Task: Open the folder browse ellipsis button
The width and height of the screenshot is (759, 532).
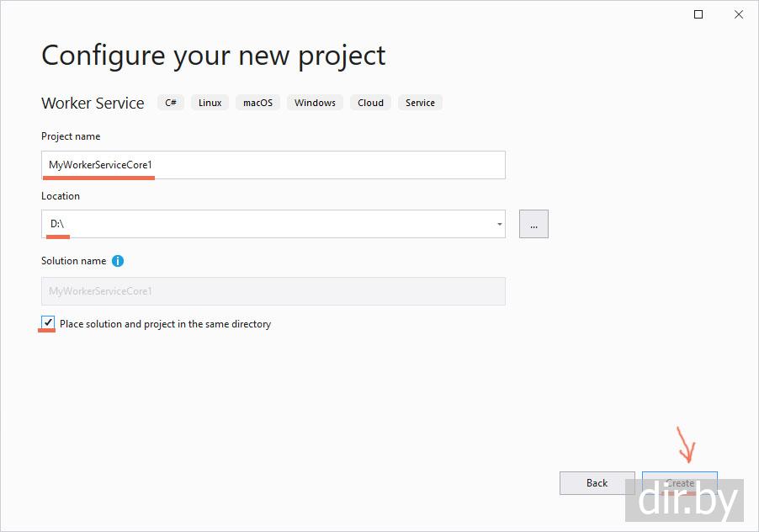Action: [533, 224]
